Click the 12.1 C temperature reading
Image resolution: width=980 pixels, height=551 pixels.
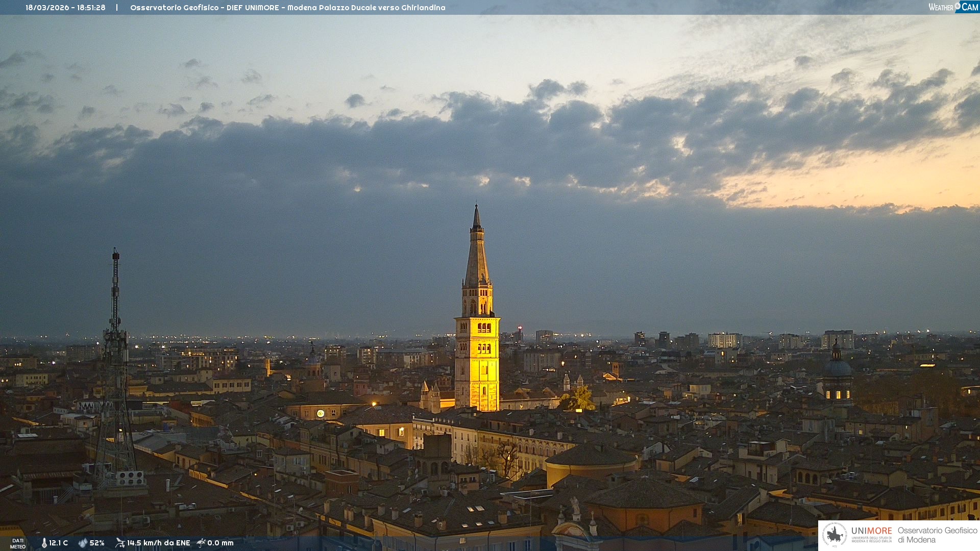pos(58,543)
